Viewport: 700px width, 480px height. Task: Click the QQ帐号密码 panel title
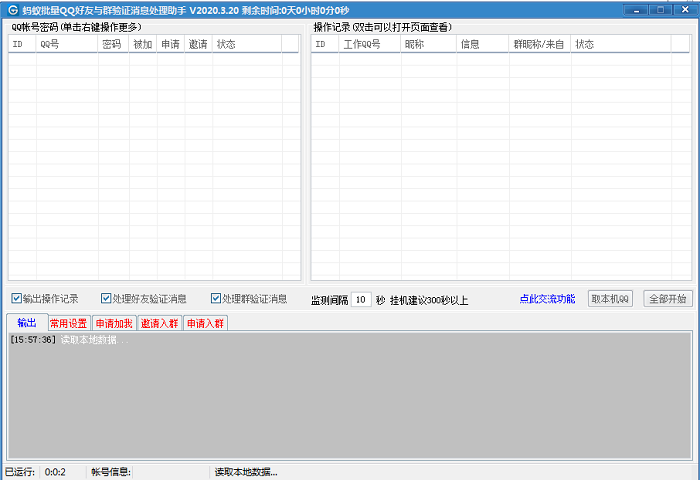pyautogui.click(x=76, y=27)
